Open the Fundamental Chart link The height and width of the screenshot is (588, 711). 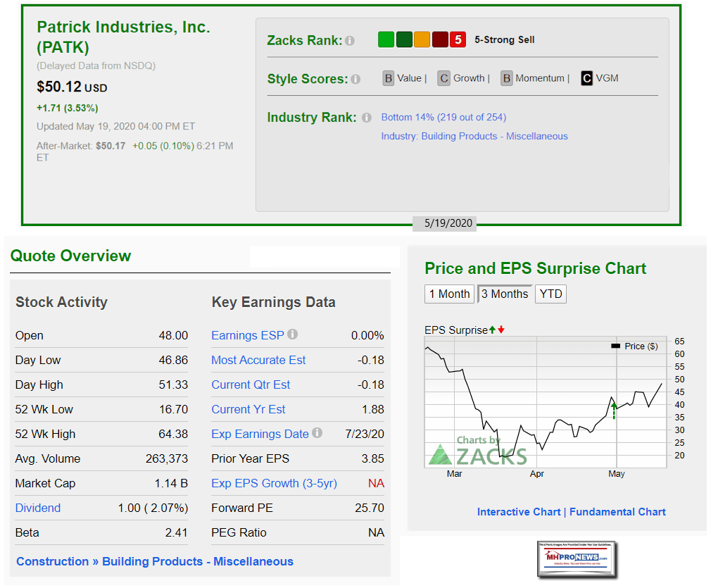[617, 512]
